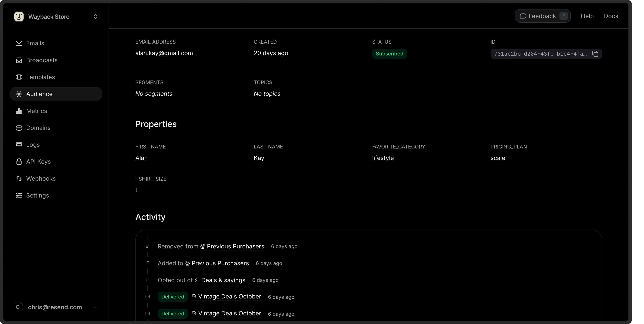The width and height of the screenshot is (644, 324).
Task: Click the Settings sliders icon
Action: coord(19,195)
